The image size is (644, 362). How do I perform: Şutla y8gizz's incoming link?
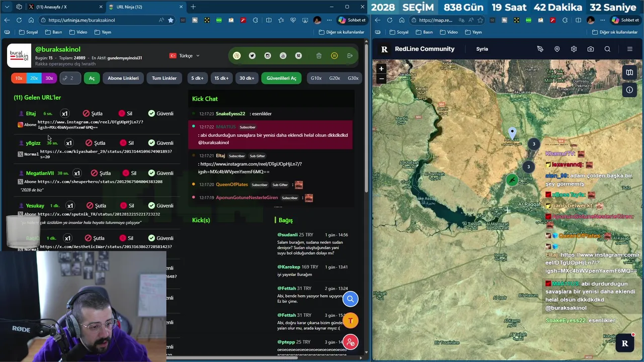(96, 143)
